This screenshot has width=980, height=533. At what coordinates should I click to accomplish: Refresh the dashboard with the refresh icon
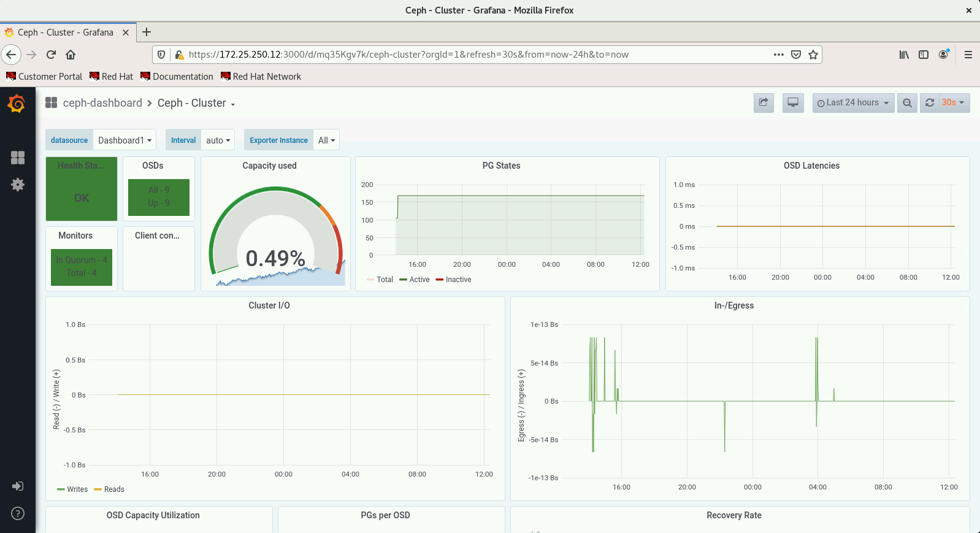pos(930,103)
